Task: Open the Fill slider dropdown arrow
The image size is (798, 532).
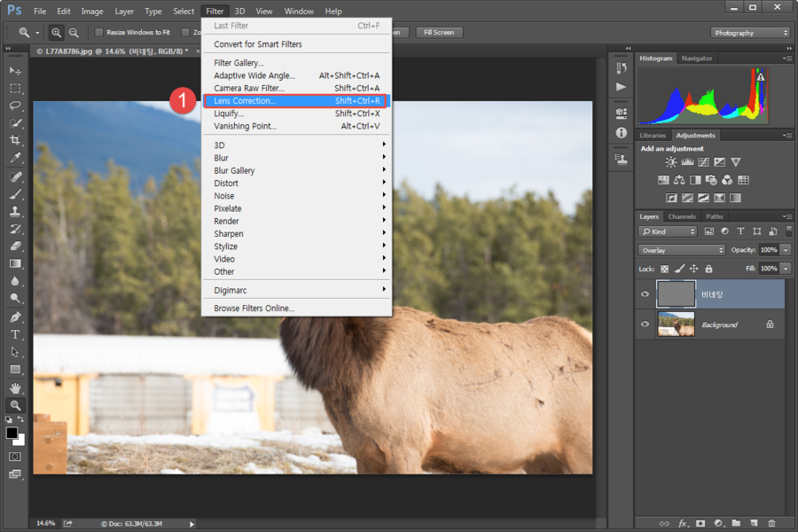Action: (x=786, y=269)
